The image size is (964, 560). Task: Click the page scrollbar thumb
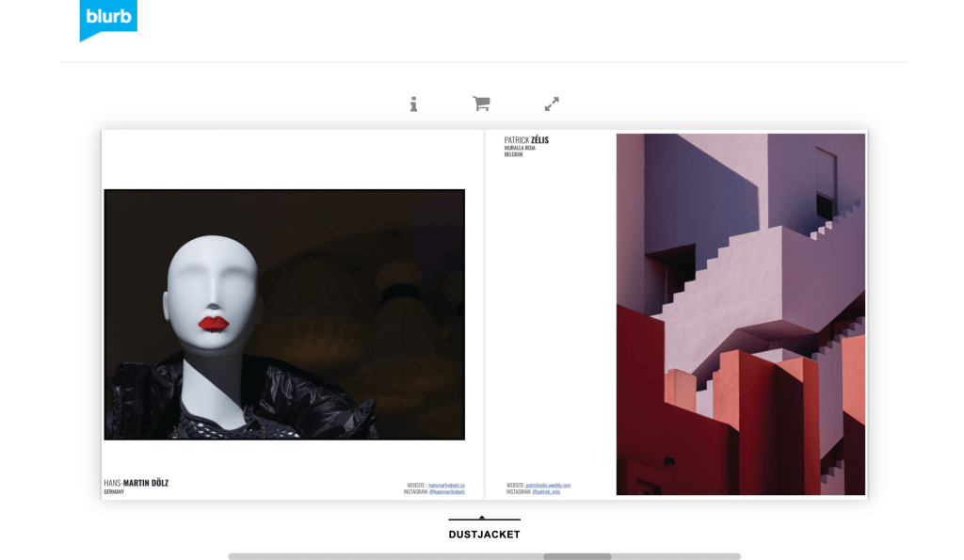coord(577,556)
